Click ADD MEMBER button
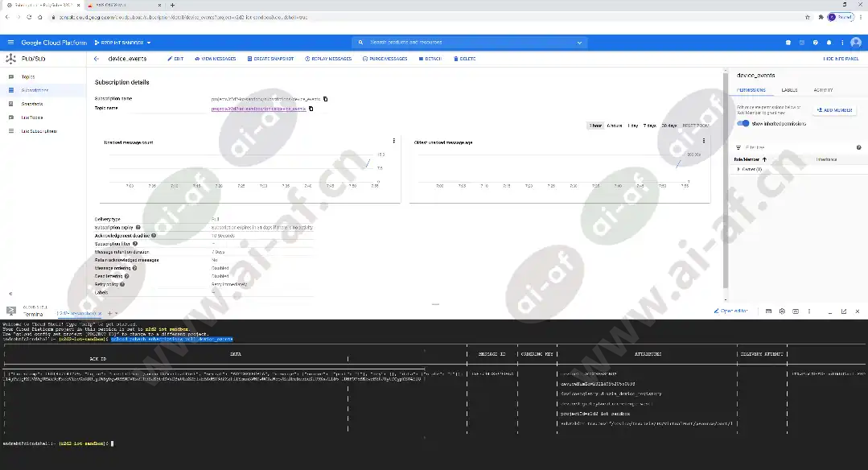The height and width of the screenshot is (470, 868). [x=835, y=110]
